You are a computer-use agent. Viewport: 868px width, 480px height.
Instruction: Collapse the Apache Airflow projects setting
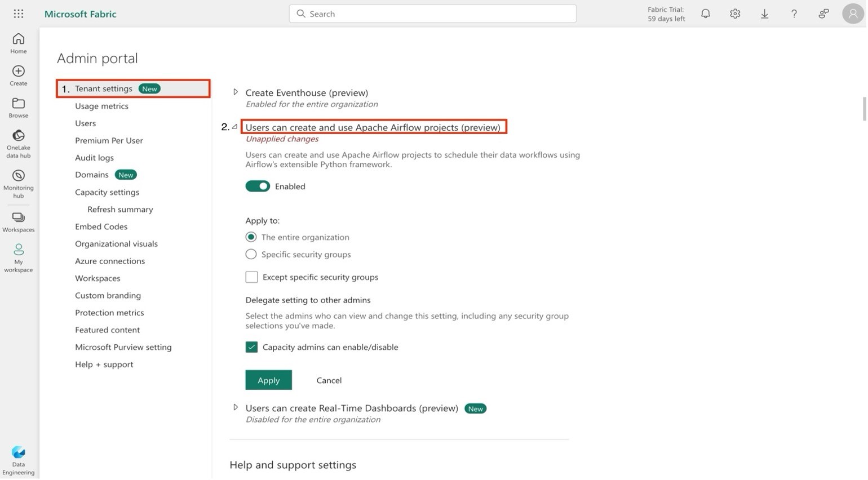[x=235, y=127]
